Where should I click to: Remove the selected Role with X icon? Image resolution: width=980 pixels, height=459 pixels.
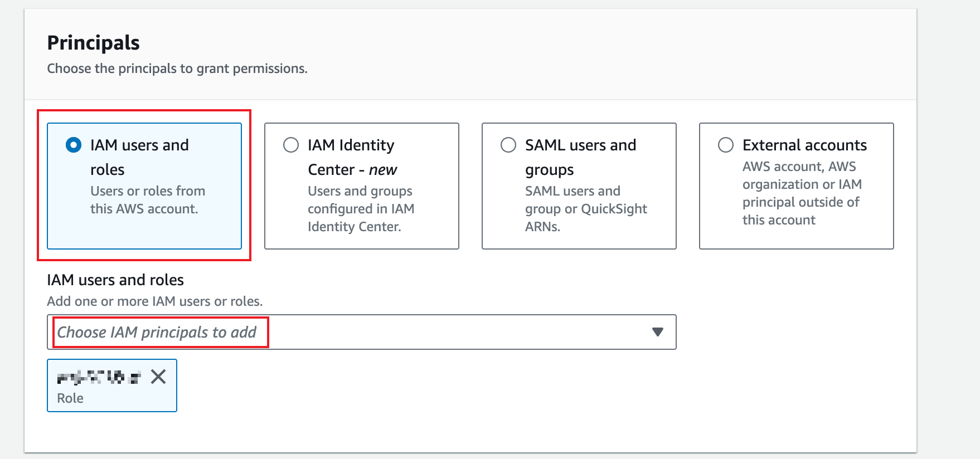point(158,377)
